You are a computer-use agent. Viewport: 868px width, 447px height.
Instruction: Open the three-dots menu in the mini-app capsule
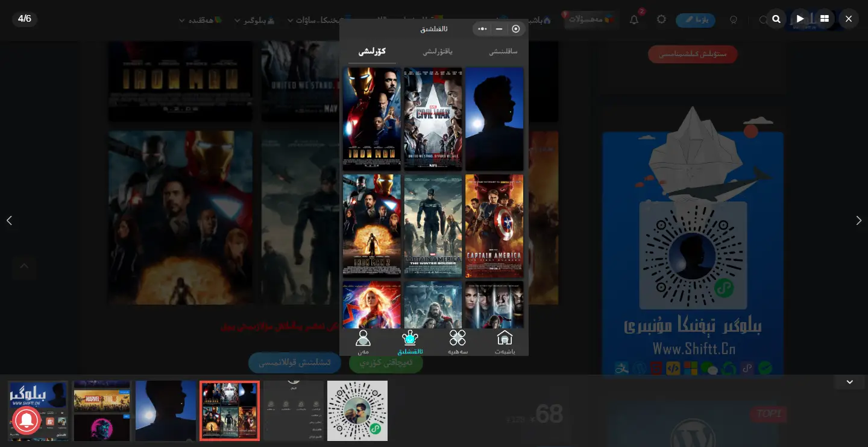tap(482, 29)
